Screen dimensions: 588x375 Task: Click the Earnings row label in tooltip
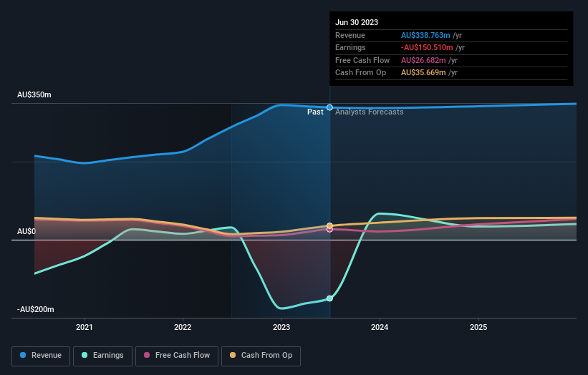pyautogui.click(x=350, y=47)
